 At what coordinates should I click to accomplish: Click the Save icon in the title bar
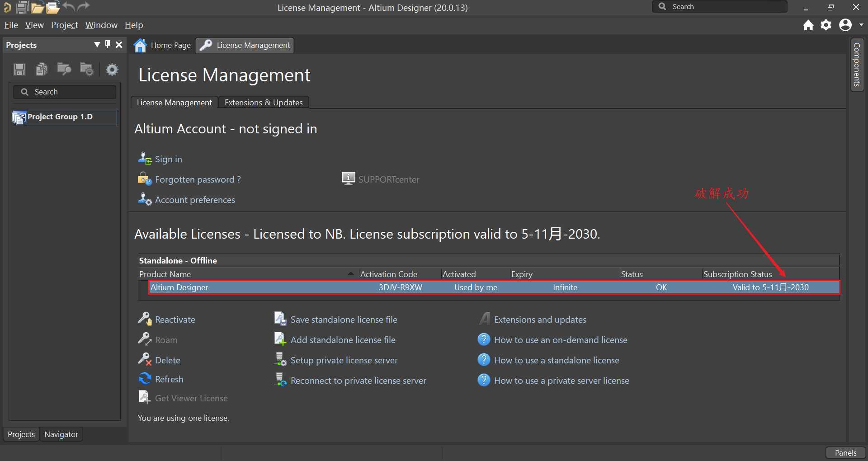22,7
